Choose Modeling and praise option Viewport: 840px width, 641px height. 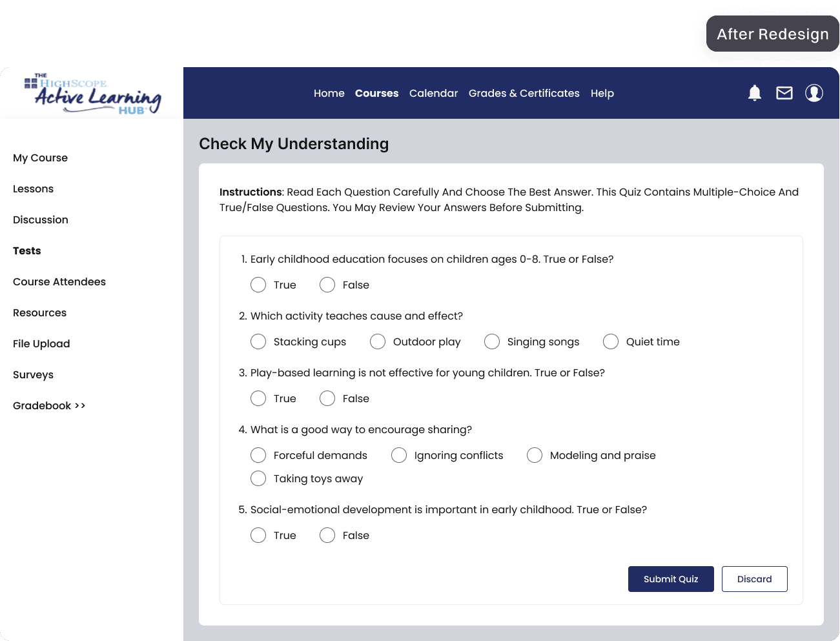coord(535,455)
